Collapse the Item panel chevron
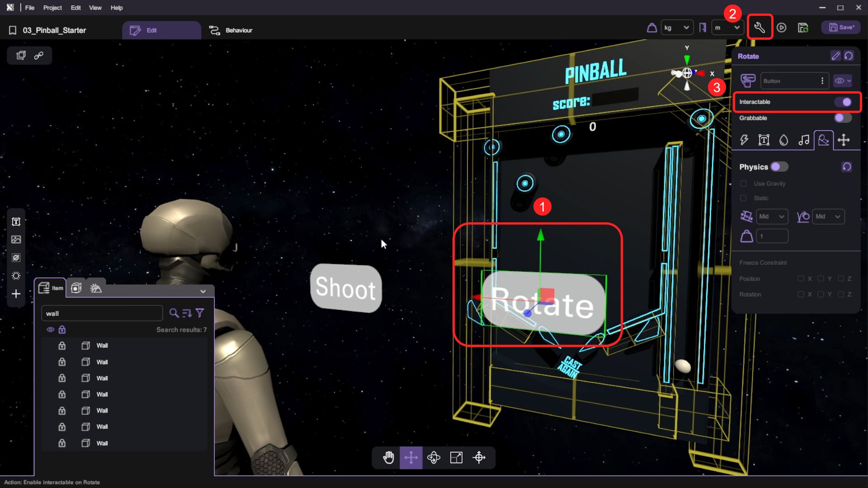 [x=203, y=291]
